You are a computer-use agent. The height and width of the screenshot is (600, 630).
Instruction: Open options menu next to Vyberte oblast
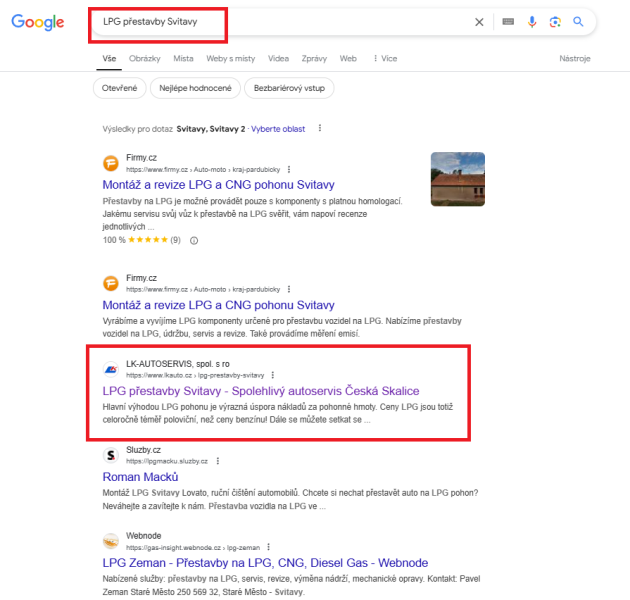(319, 128)
